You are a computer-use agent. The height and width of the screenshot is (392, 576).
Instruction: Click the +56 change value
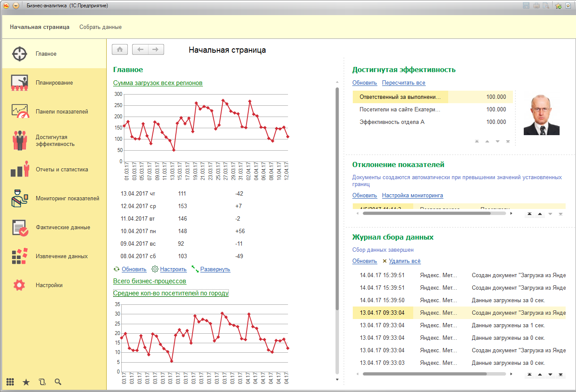240,231
